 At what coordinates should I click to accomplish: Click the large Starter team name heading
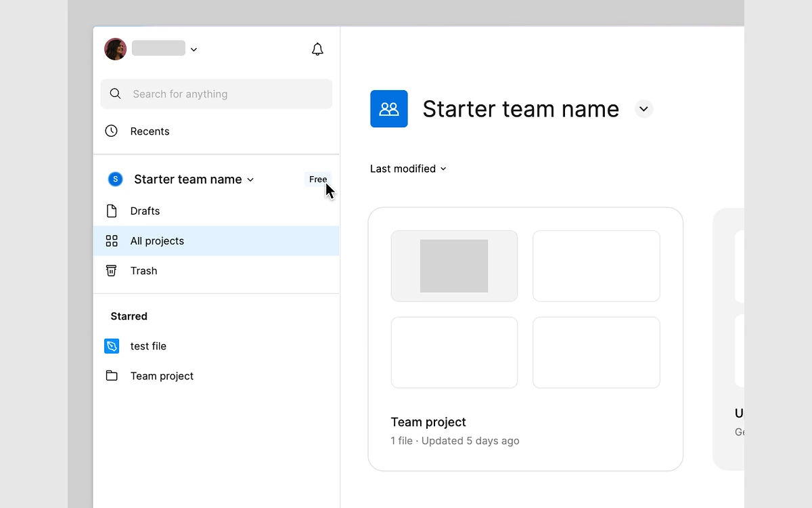pyautogui.click(x=521, y=109)
